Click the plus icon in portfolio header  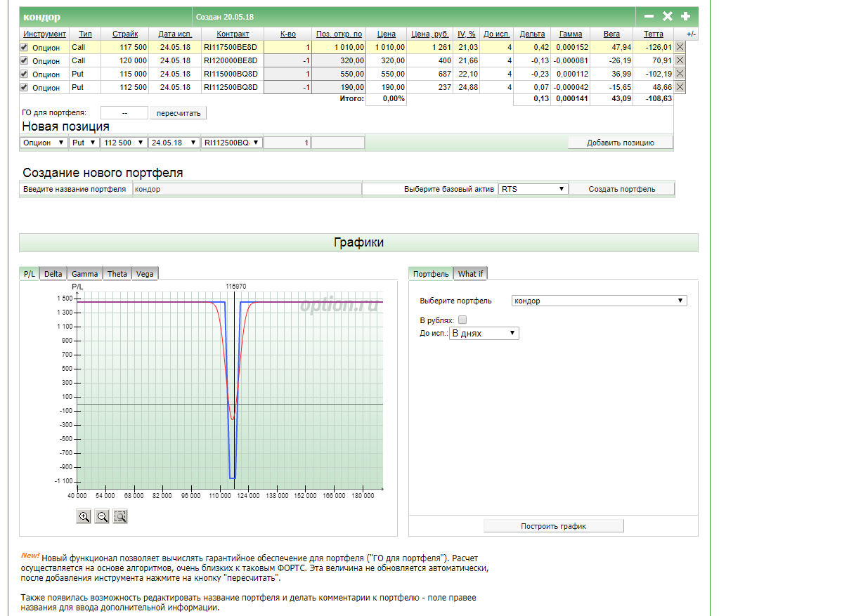point(685,16)
